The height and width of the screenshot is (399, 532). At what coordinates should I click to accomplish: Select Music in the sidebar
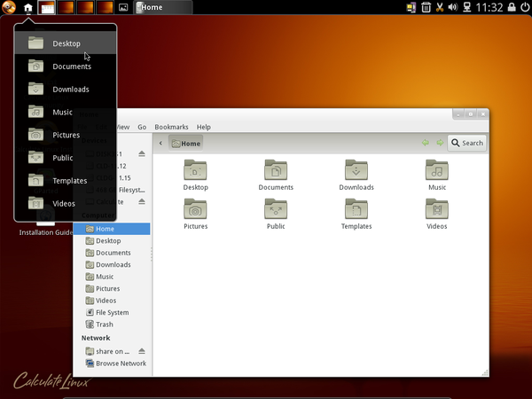(x=112, y=277)
